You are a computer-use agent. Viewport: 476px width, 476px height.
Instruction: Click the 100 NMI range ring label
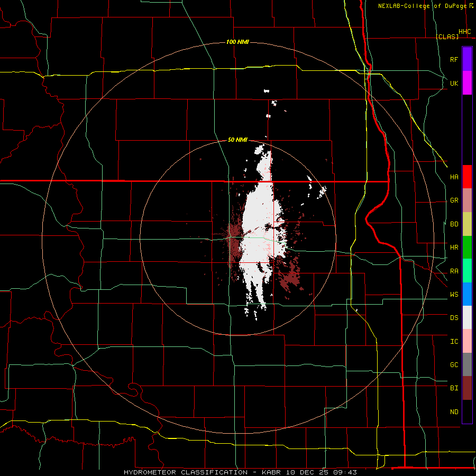(x=237, y=42)
